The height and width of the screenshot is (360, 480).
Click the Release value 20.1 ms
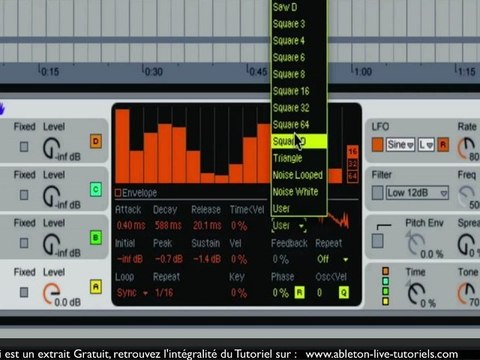click(x=207, y=226)
